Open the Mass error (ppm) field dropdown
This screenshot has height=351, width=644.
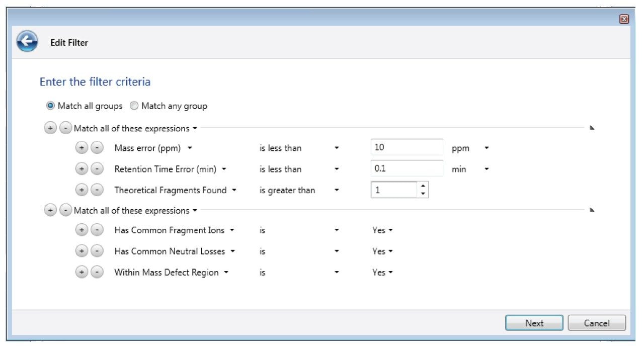point(190,148)
